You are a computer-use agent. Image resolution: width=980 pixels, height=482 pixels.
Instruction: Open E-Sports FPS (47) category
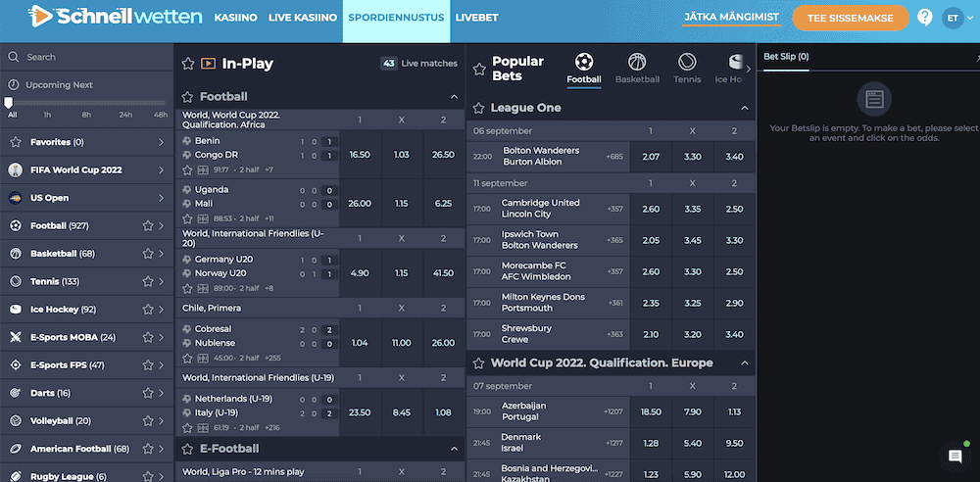pyautogui.click(x=87, y=365)
